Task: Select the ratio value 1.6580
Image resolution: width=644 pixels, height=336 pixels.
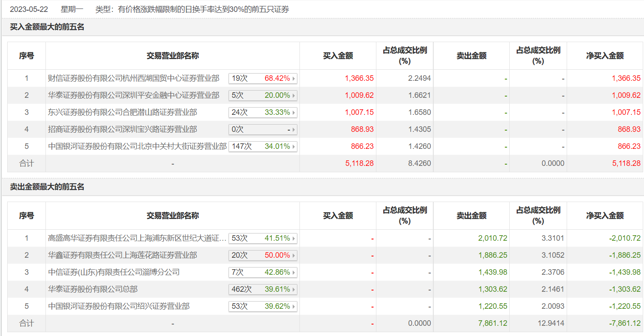Action: [420, 112]
